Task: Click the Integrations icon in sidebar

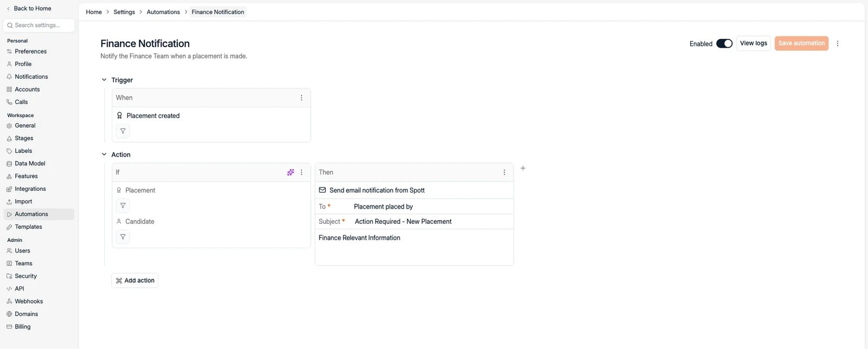Action: pos(9,189)
